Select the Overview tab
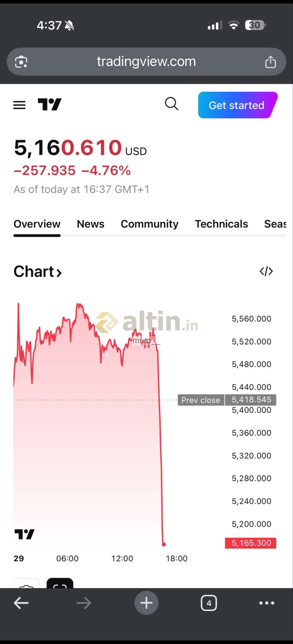293x644 pixels. click(37, 224)
